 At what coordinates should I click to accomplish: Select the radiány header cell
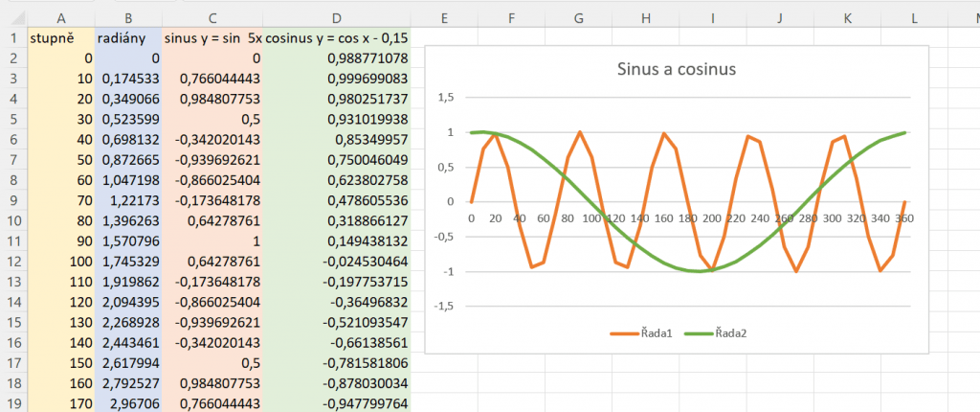pos(128,38)
